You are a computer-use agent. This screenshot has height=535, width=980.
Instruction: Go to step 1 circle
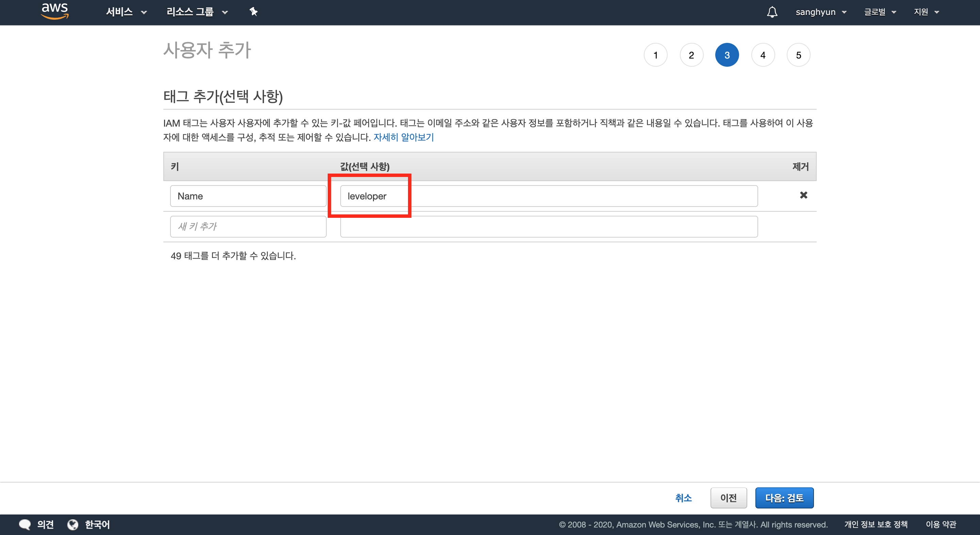click(x=655, y=55)
